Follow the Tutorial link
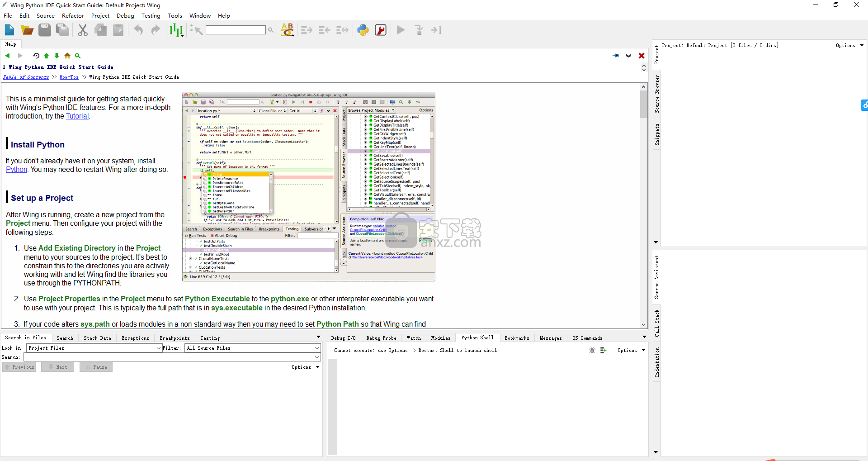This screenshot has width=868, height=461. click(x=77, y=116)
